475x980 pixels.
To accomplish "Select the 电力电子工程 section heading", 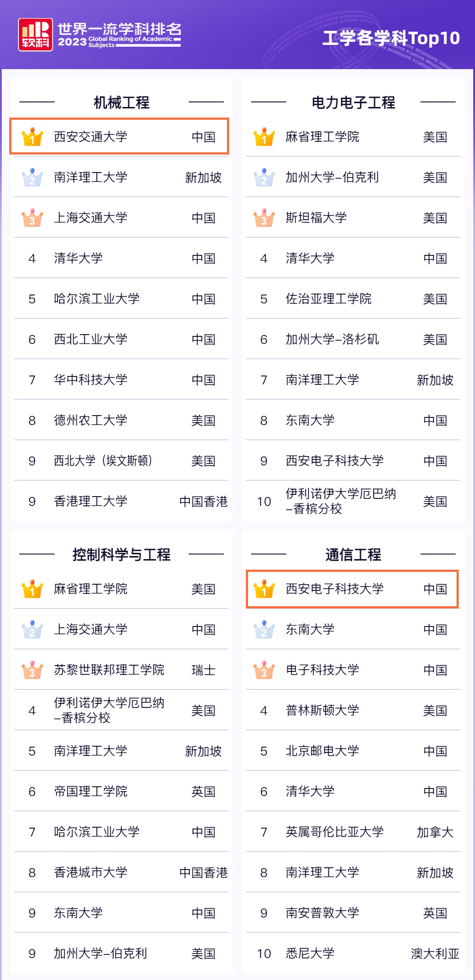I will click(x=353, y=102).
